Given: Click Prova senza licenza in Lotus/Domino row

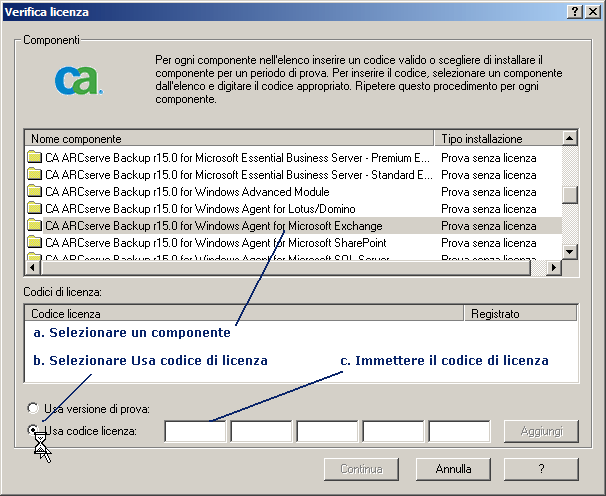Looking at the screenshot, I should click(489, 209).
